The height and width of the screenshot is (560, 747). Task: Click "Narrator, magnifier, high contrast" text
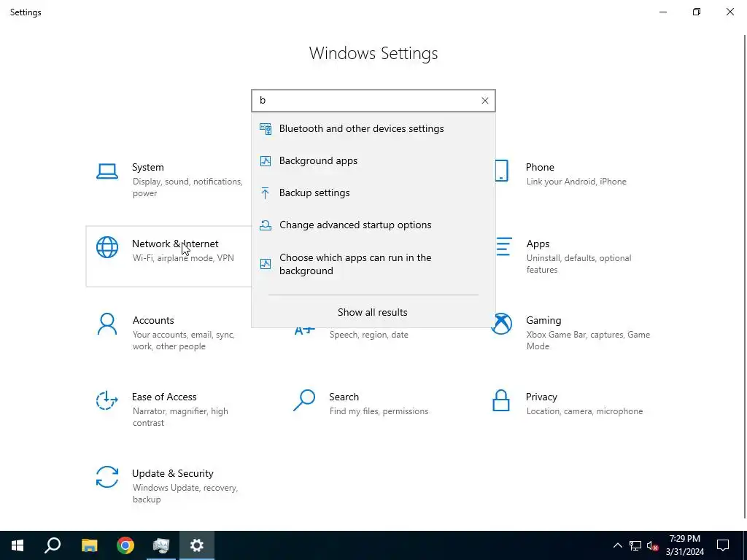click(x=180, y=417)
